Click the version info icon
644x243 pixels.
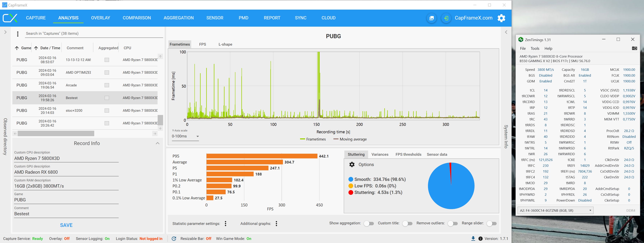pos(480,238)
